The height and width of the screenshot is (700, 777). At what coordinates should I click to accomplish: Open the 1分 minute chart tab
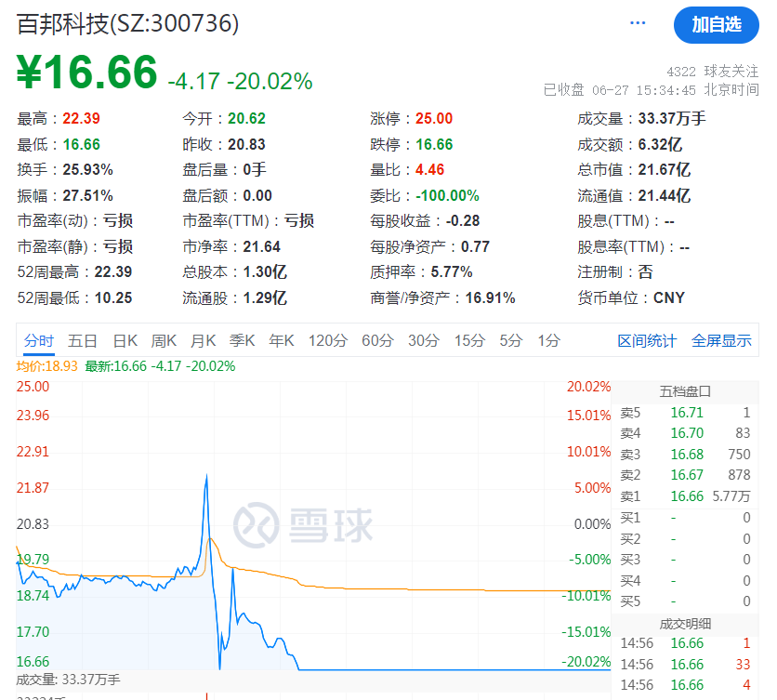tap(548, 341)
